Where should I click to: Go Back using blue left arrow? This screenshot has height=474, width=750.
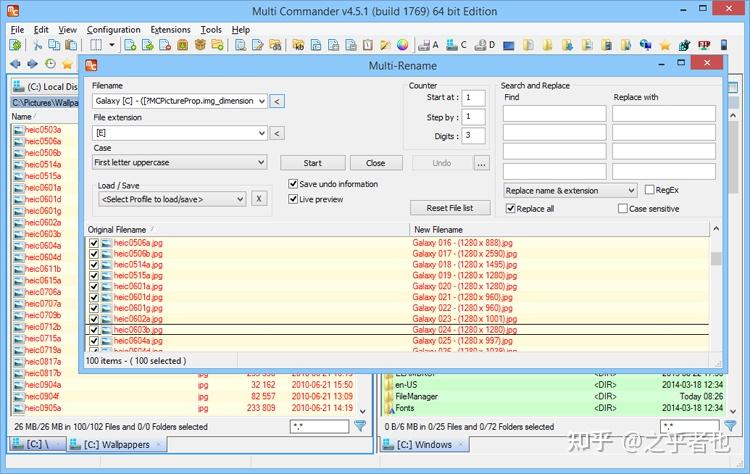click(x=15, y=64)
